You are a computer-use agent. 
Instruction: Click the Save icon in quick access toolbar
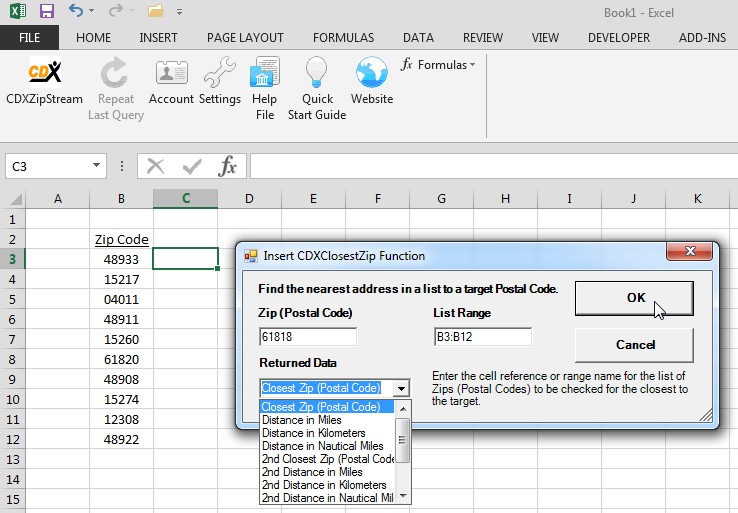47,10
